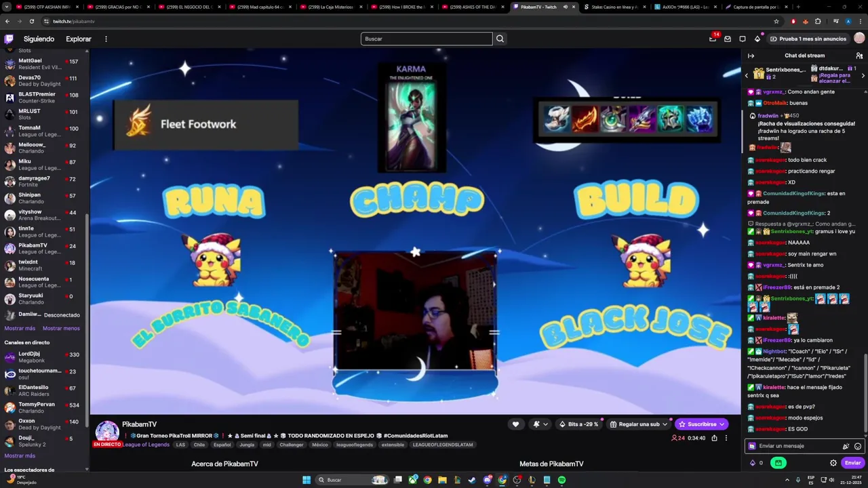Open channel points balance icon
868x488 pixels.
[752, 463]
